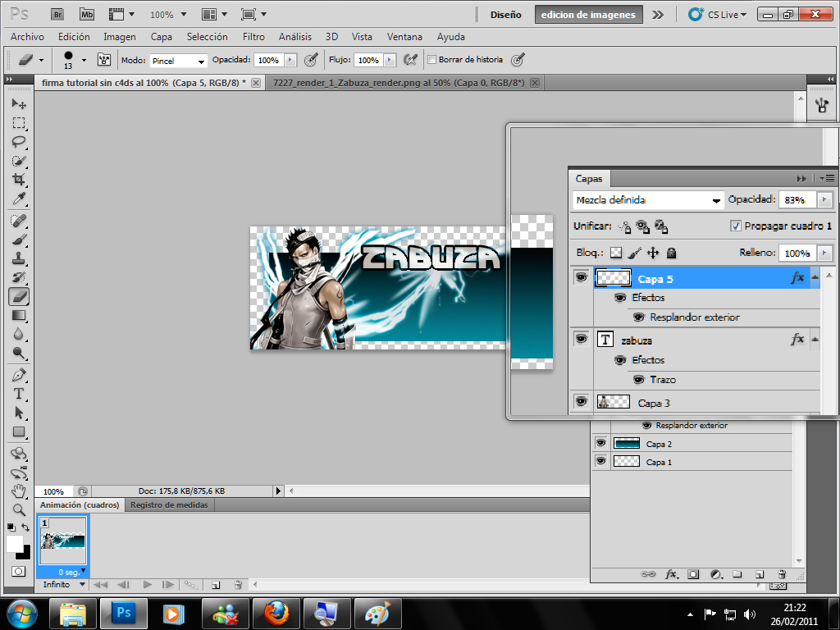Select the Horizontal Type tool
Image resolution: width=840 pixels, height=630 pixels.
pos(19,394)
